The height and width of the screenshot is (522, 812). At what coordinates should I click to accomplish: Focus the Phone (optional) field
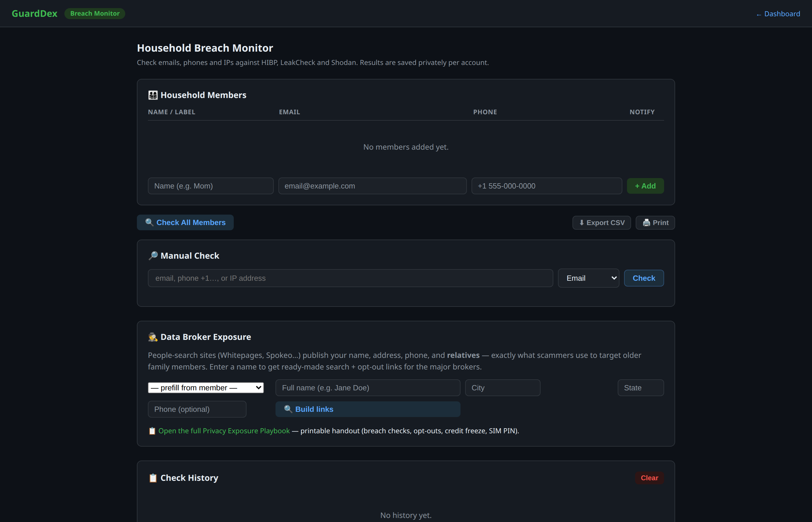(197, 409)
